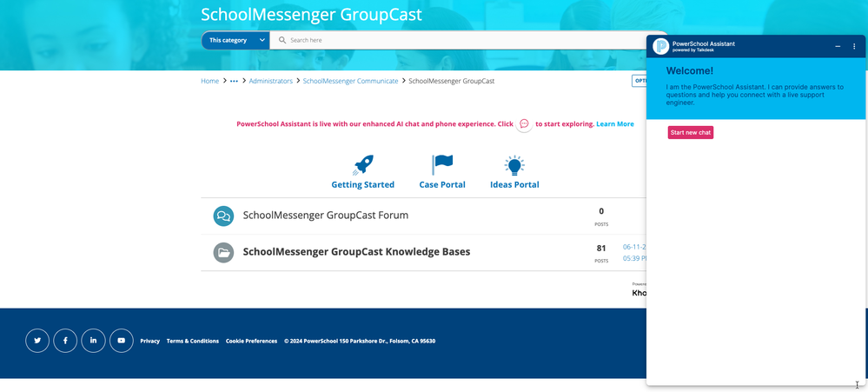This screenshot has width=868, height=392.
Task: Minimize the PowerSchool Assistant chat window
Action: pos(838,46)
